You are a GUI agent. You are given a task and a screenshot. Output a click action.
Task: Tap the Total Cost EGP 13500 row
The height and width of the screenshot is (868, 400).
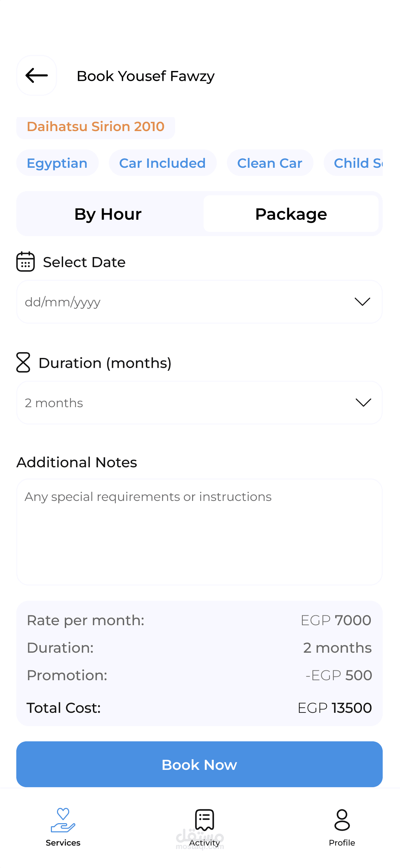(x=199, y=708)
